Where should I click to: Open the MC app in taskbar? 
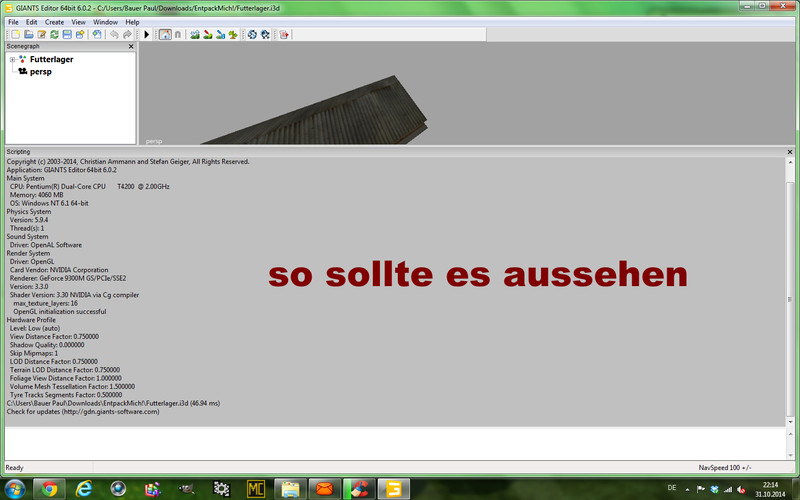click(256, 489)
